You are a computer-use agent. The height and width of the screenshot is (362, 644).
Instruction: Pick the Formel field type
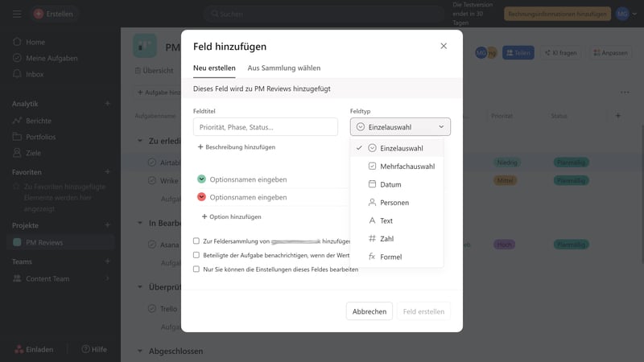click(x=390, y=257)
